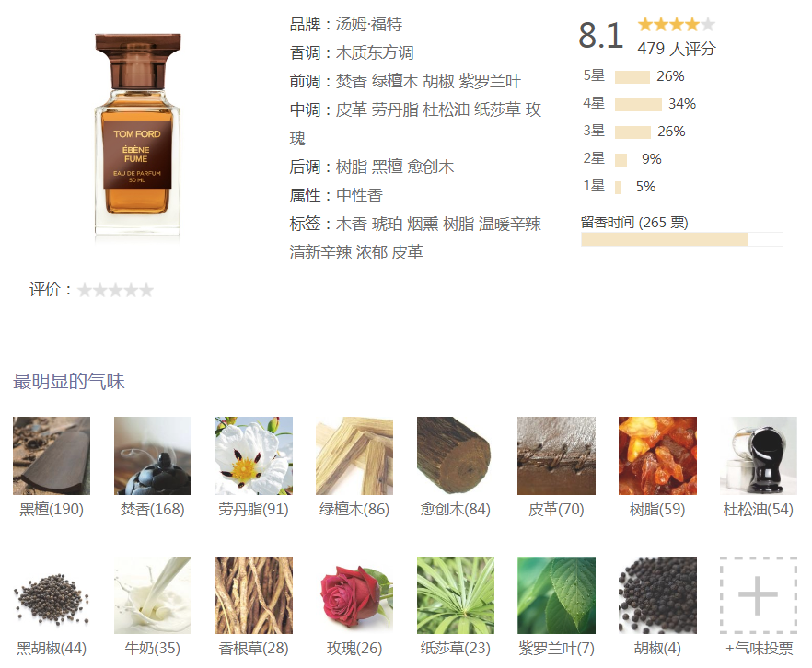Open tag 清新辛辣

tap(320, 252)
